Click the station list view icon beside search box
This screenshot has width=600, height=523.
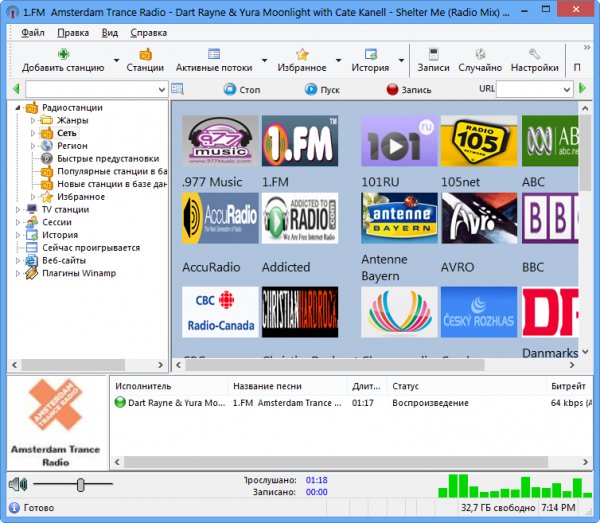click(177, 89)
